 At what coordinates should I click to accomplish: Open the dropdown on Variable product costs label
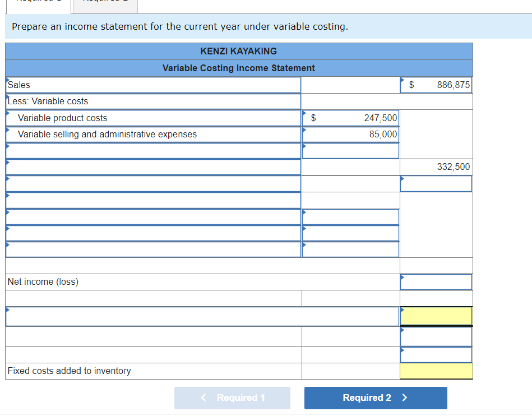[x=7, y=114]
